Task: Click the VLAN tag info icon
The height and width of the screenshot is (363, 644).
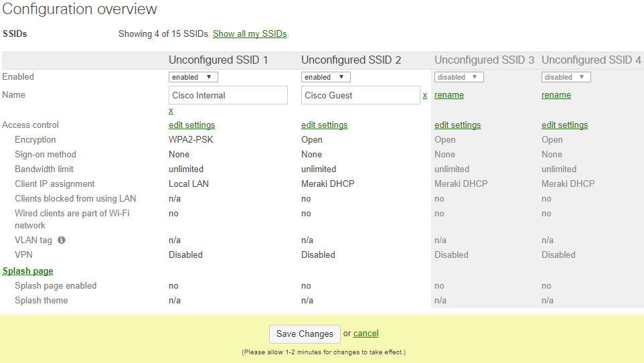Action: [62, 240]
